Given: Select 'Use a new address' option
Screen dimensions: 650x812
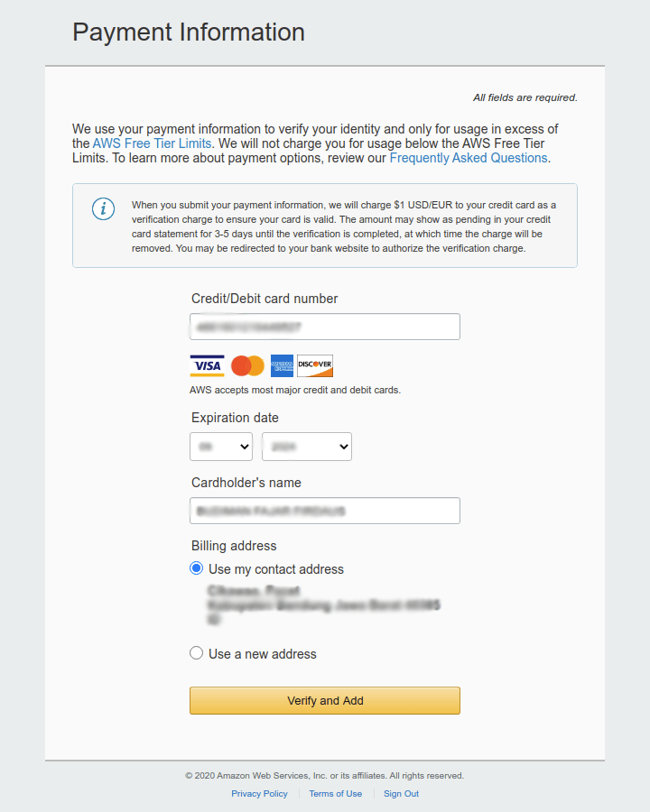Looking at the screenshot, I should click(197, 653).
